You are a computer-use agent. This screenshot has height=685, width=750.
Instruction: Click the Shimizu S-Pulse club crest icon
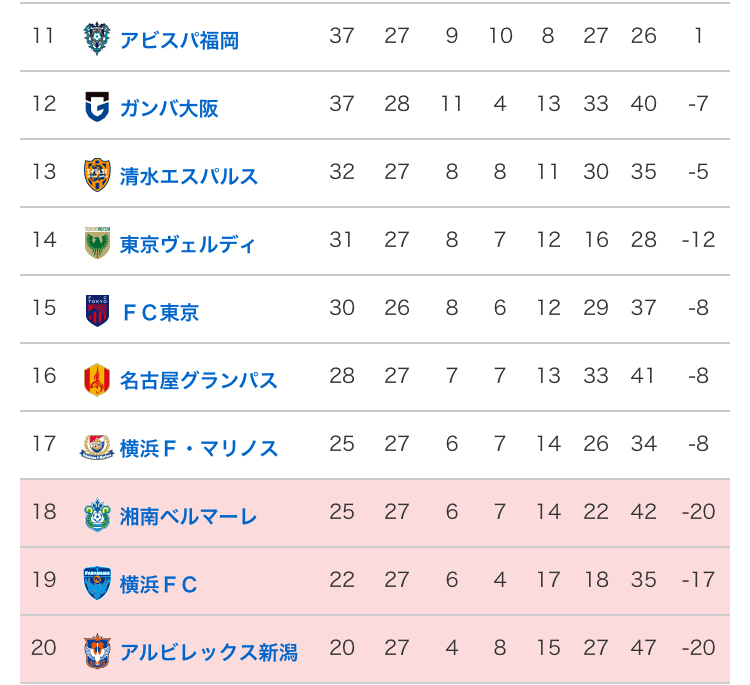click(x=96, y=174)
